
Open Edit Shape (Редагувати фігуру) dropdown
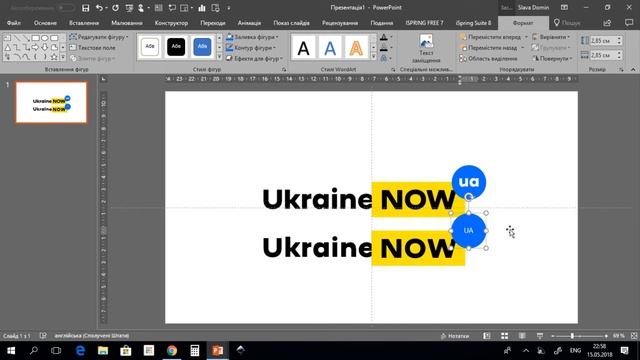[98, 37]
